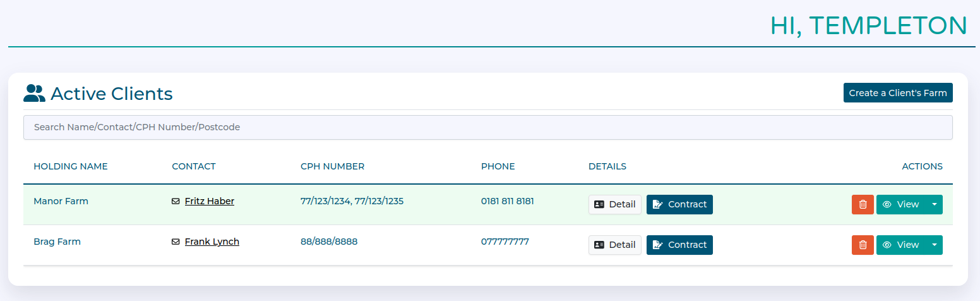Screen dimensions: 980x301
Task: View the Brag Farm client
Action: (x=901, y=245)
